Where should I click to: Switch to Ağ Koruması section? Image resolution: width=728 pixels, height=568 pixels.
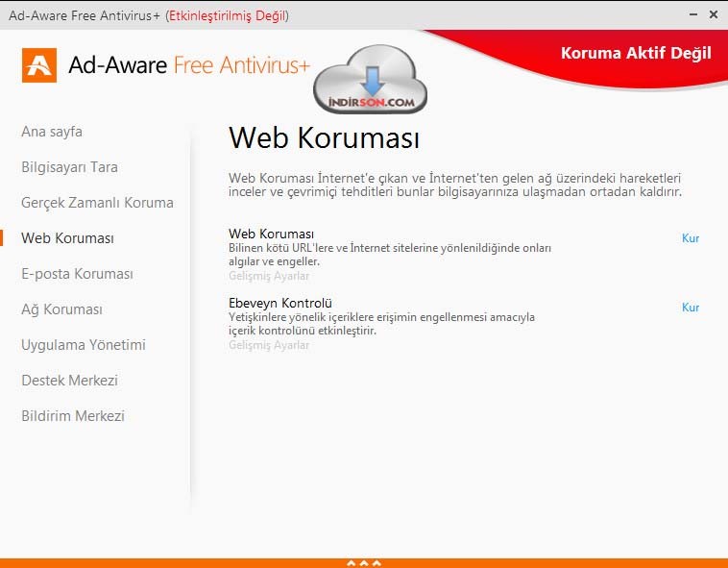point(61,309)
